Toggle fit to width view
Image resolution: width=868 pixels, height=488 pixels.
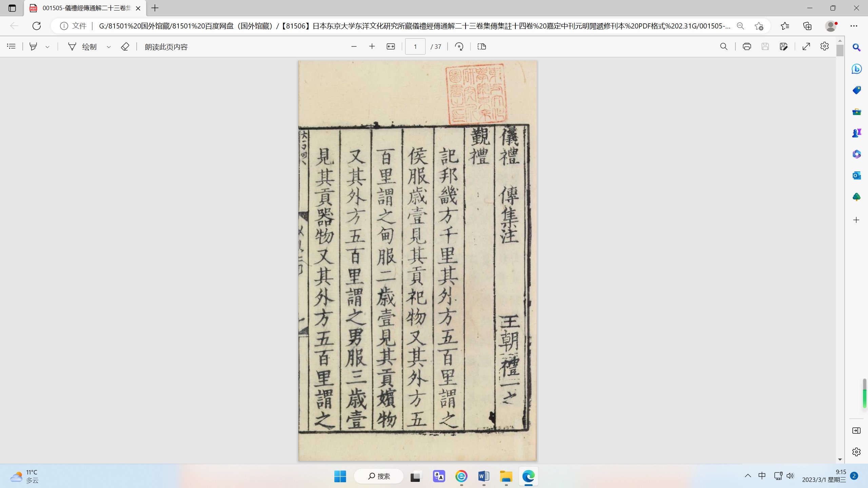click(391, 46)
